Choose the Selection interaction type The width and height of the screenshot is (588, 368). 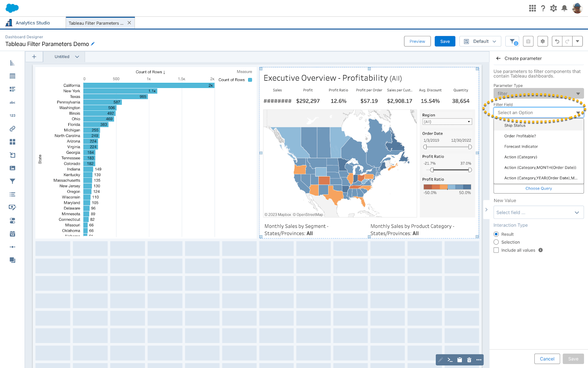pos(496,242)
